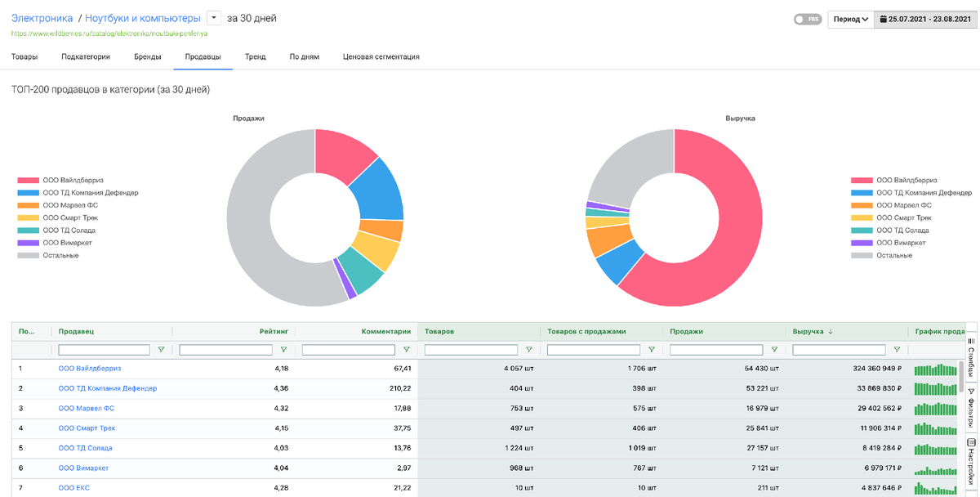980x497 pixels.
Task: Click the filter icon in the Рейтинг column
Action: (x=283, y=350)
